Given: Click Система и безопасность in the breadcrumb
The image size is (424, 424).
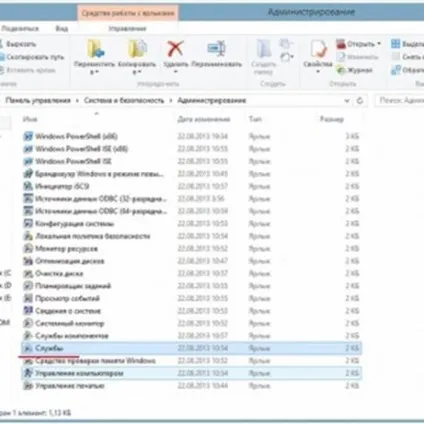Looking at the screenshot, I should point(124,101).
